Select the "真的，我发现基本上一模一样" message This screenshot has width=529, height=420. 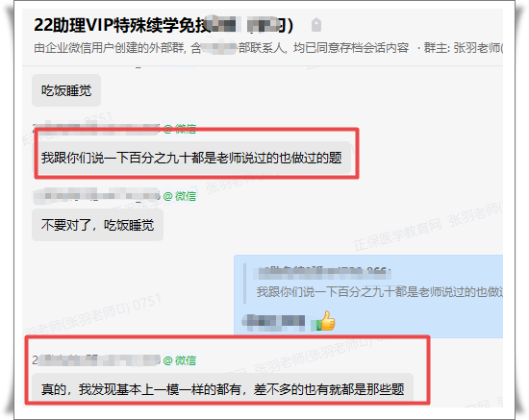223,389
